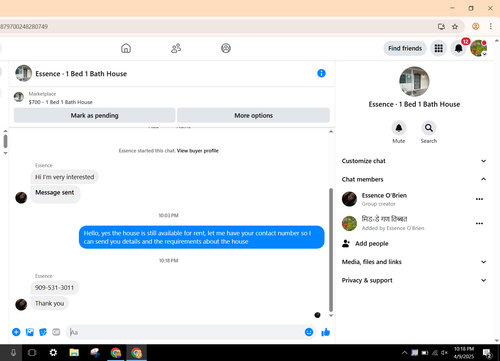
Task: Expand Media, files and links section
Action: tap(414, 262)
